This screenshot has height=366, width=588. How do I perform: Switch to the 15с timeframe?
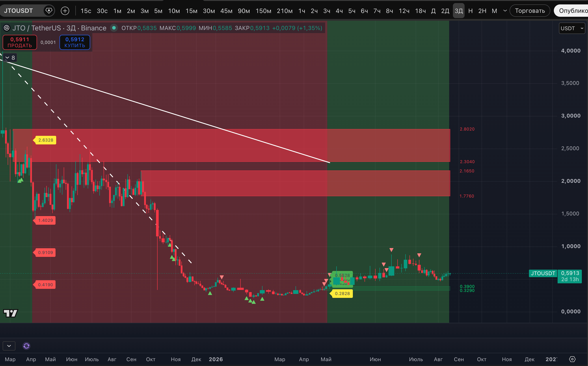click(x=86, y=11)
